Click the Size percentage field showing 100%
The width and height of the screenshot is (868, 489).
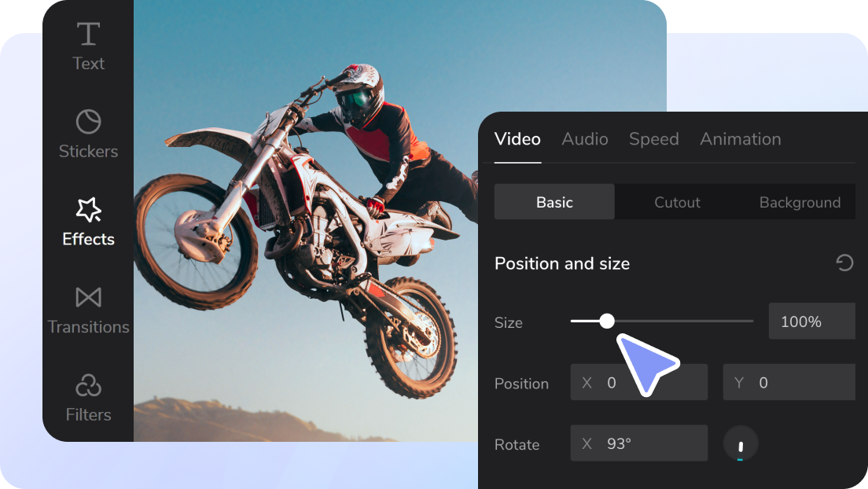(x=811, y=322)
